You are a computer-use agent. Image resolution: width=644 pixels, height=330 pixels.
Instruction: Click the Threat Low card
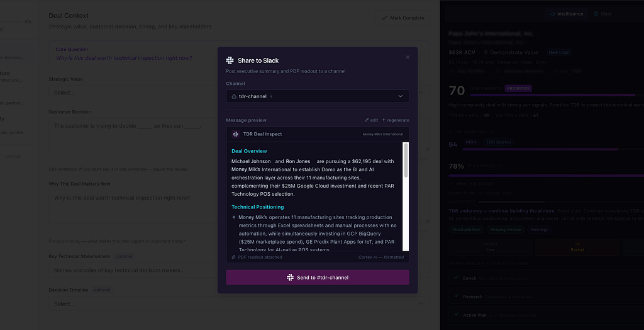coord(491,247)
